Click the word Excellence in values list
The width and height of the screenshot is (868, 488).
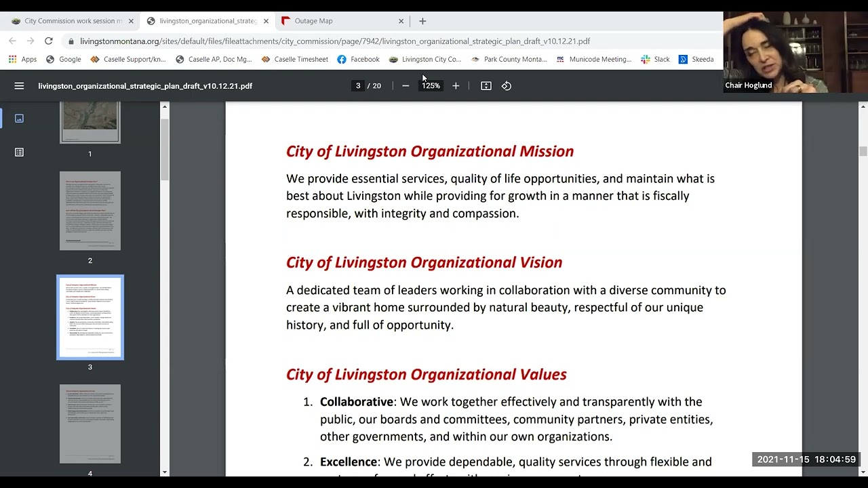pyautogui.click(x=349, y=462)
